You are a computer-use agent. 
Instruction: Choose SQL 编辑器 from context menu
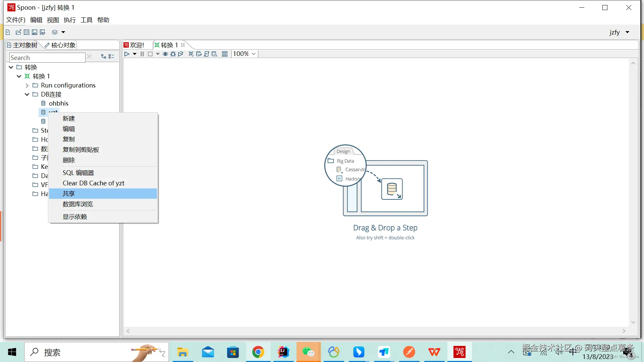(x=78, y=173)
